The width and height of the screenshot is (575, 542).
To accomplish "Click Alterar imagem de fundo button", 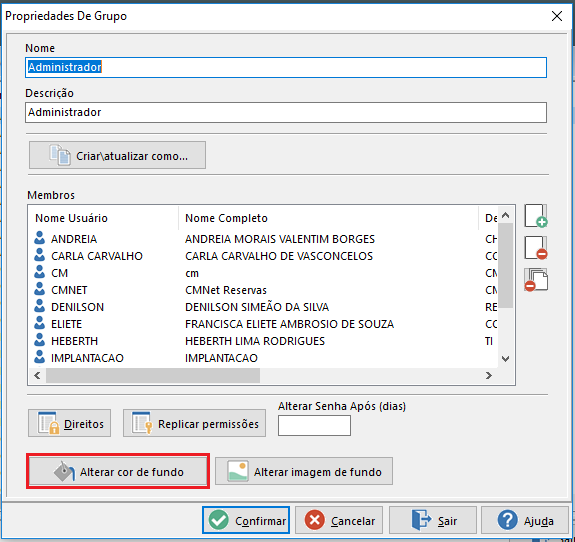I will coord(304,471).
